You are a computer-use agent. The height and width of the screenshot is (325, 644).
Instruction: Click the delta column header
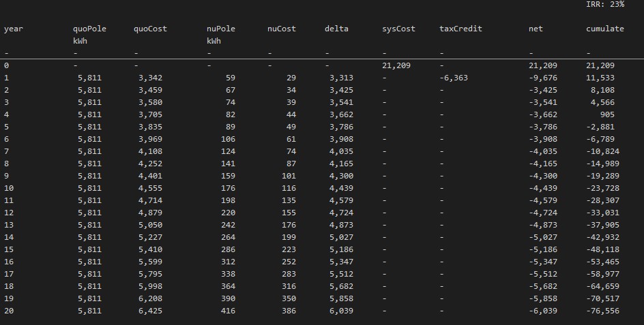pos(336,29)
